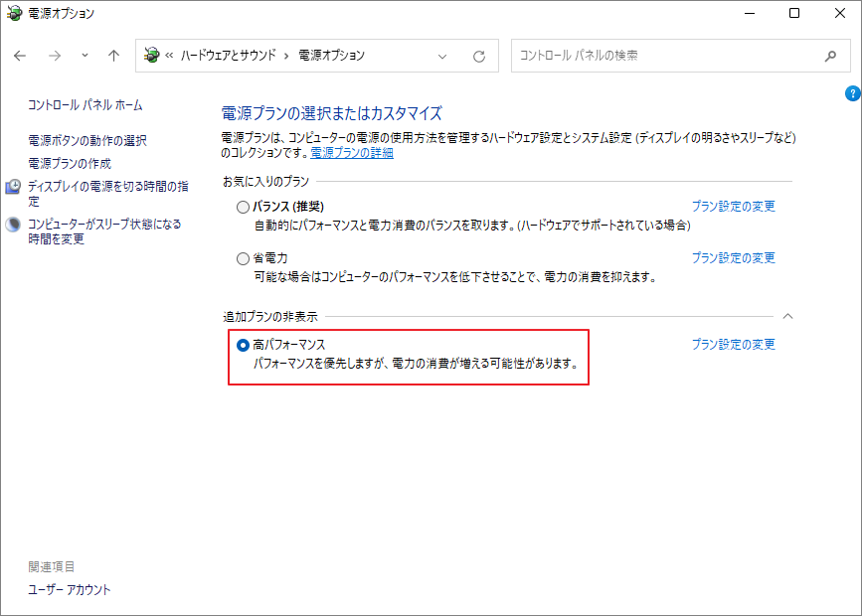Open help via the blue question mark icon
Image resolution: width=862 pixels, height=616 pixels.
point(852,93)
